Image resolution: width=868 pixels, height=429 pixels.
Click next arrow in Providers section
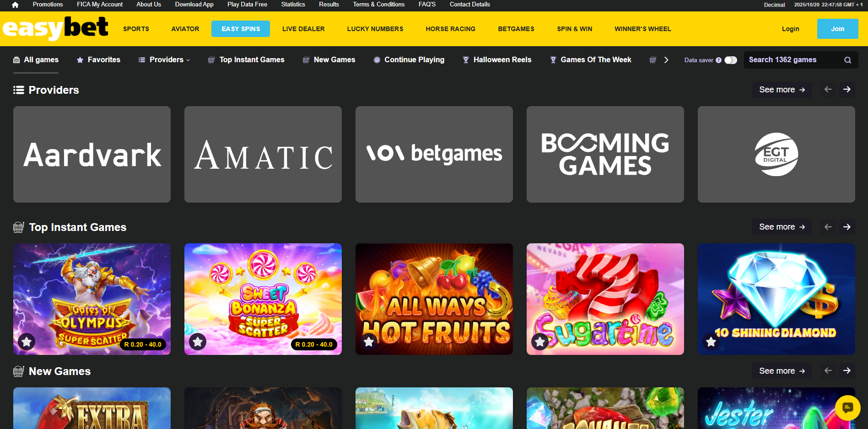(847, 90)
